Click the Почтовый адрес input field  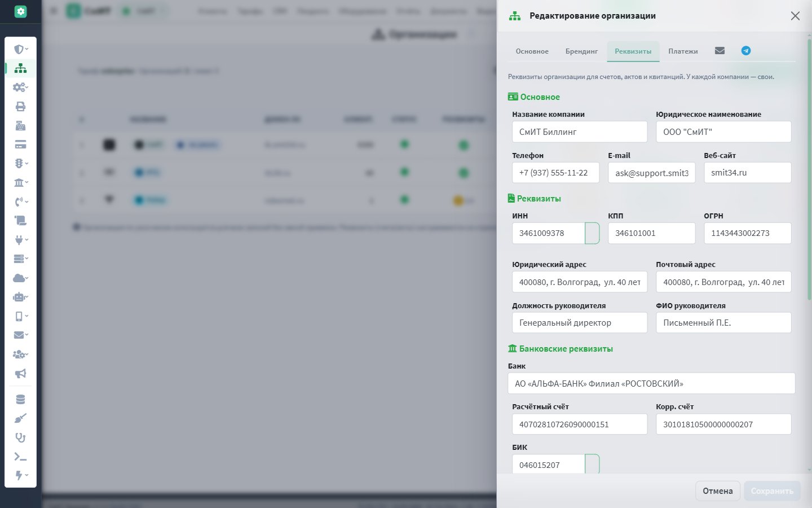723,282
